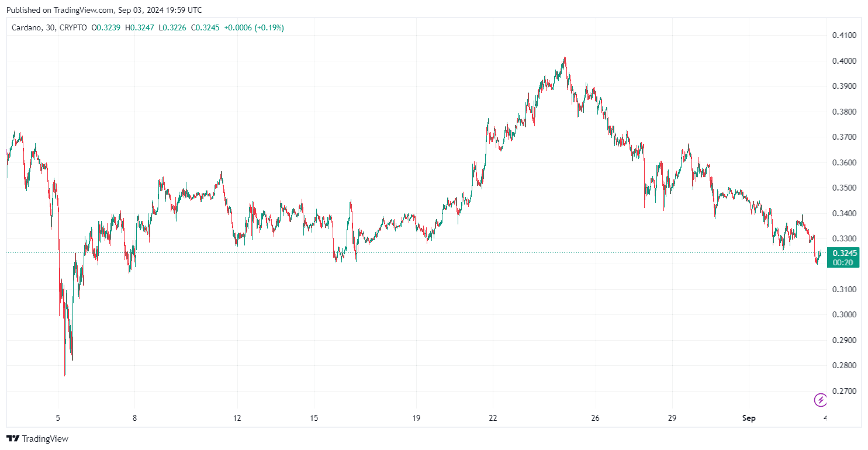Image resolution: width=868 pixels, height=450 pixels.
Task: Click the low value L0.3226
Action: 172,27
